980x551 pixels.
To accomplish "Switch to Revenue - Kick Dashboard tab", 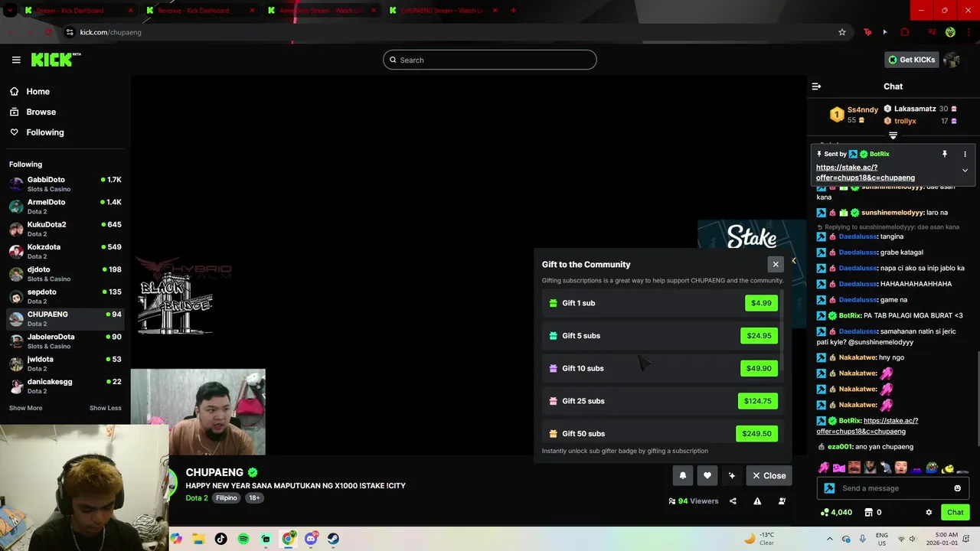I will point(202,11).
